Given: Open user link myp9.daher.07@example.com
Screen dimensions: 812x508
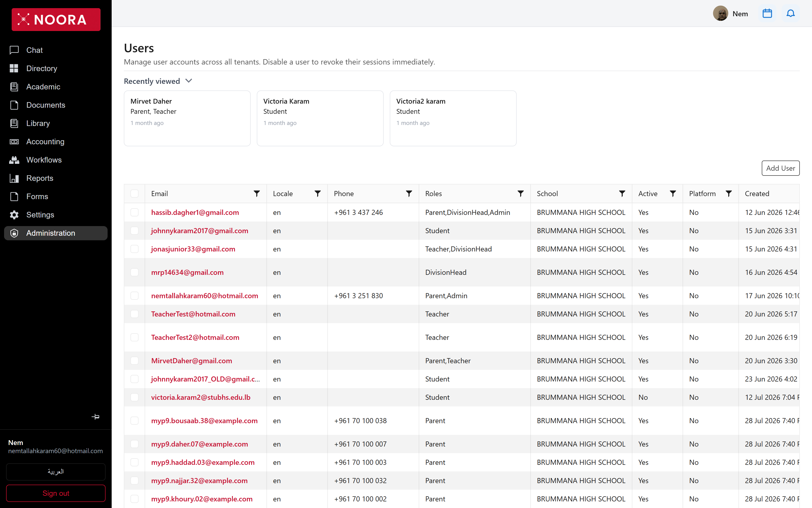Looking at the screenshot, I should coord(199,444).
